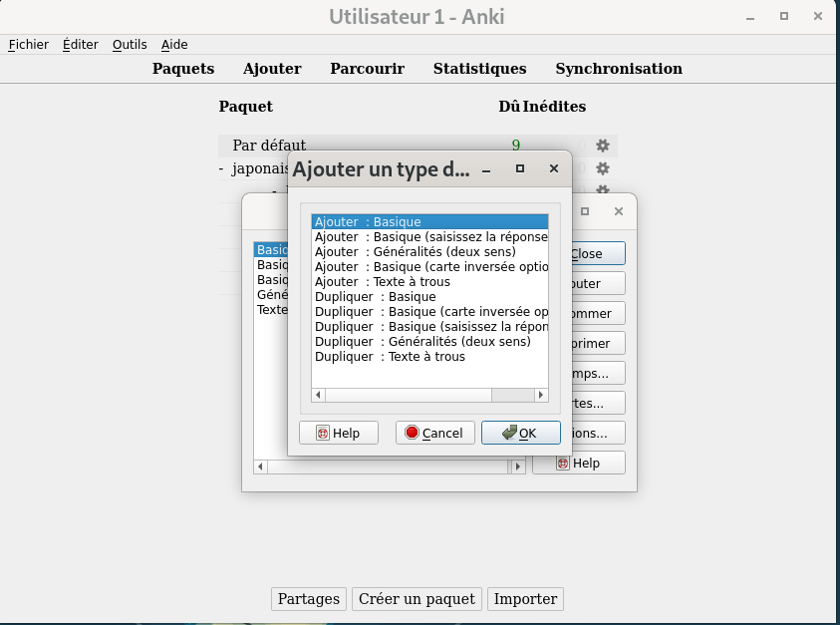The image size is (840, 625).
Task: Confirm with the OK button
Action: (x=520, y=432)
